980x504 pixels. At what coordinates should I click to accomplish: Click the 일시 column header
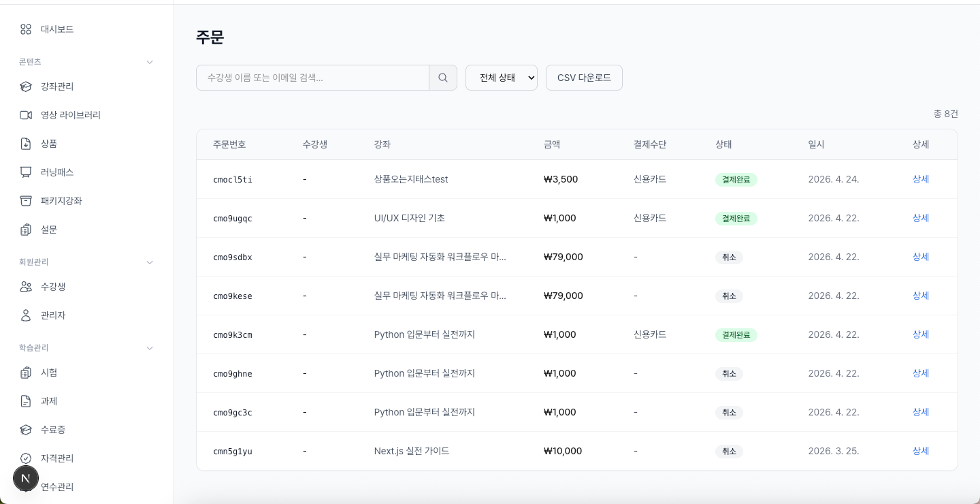pyautogui.click(x=816, y=144)
